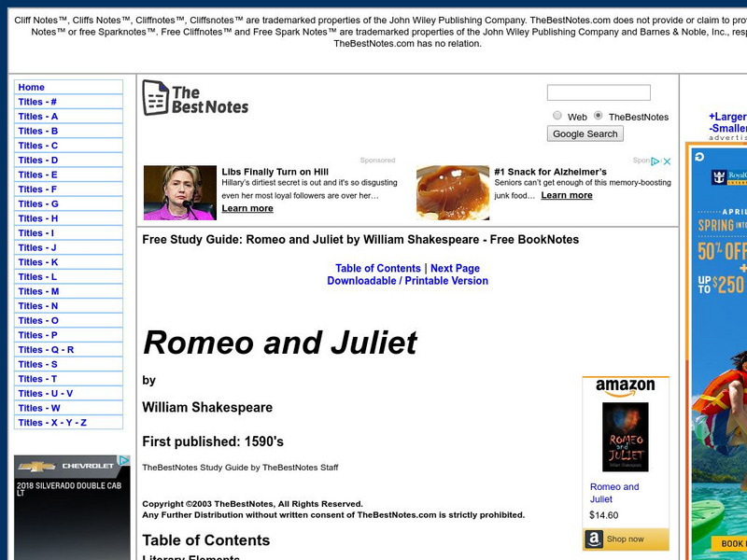Click the TheBestNotes logo
747x560 pixels.
(x=195, y=98)
